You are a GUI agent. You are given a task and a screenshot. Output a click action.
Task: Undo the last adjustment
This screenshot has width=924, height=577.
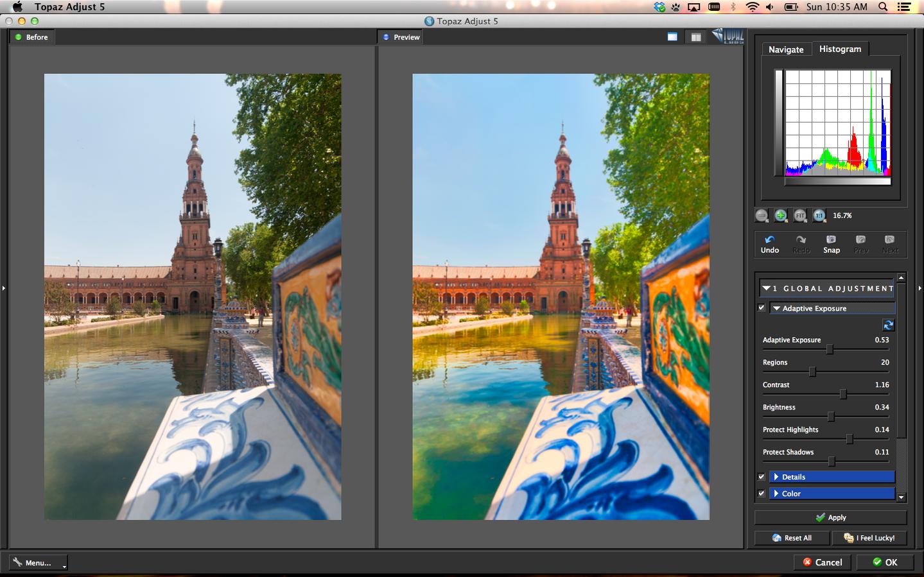click(x=769, y=244)
